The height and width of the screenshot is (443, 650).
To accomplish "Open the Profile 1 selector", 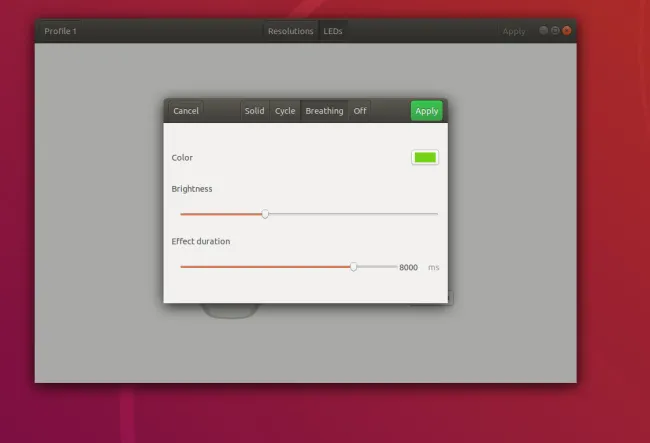I will 61,31.
